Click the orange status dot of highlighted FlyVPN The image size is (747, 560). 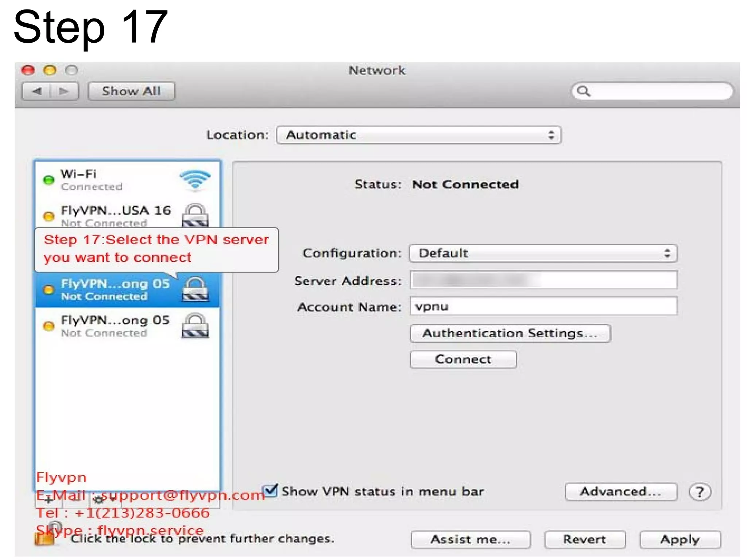point(49,290)
